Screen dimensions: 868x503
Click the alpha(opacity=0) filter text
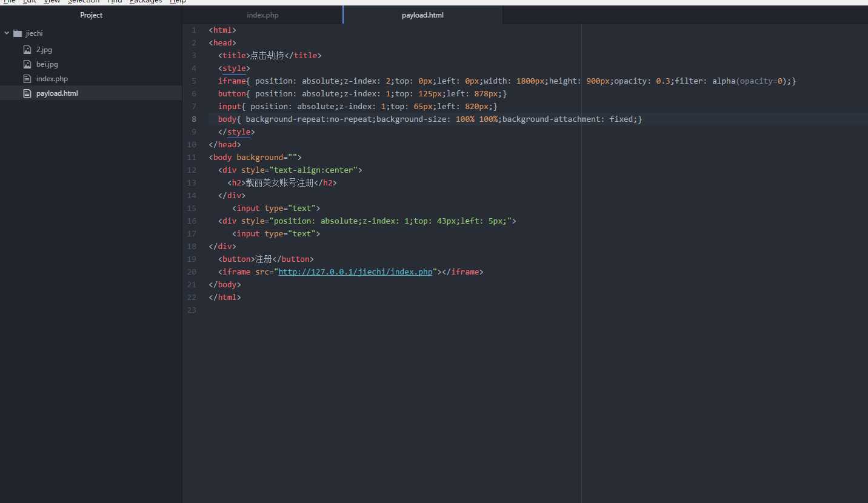(x=749, y=81)
